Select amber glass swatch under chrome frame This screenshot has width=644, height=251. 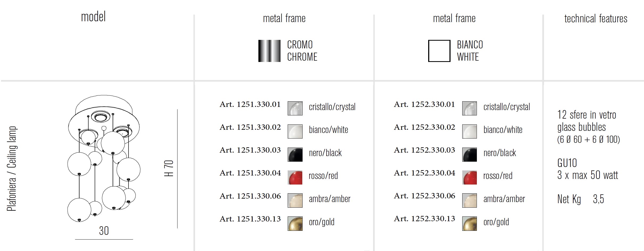pos(295,200)
